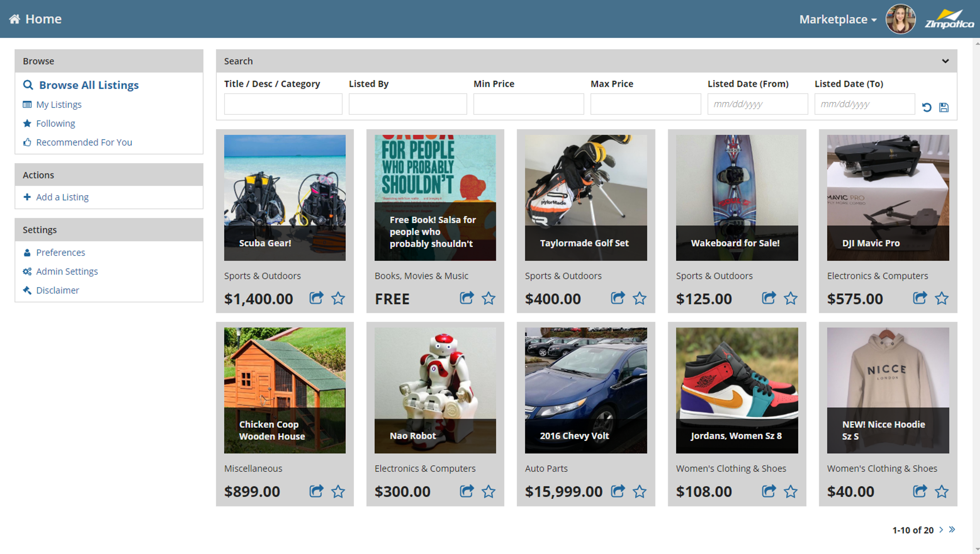Open the Listed Date (To) field
Image resolution: width=980 pixels, height=554 pixels.
point(864,104)
